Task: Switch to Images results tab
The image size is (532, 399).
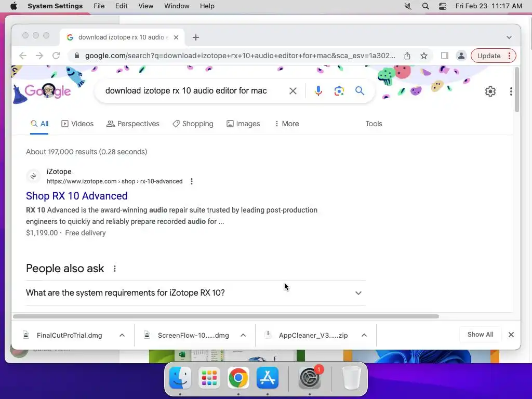Action: [x=243, y=124]
